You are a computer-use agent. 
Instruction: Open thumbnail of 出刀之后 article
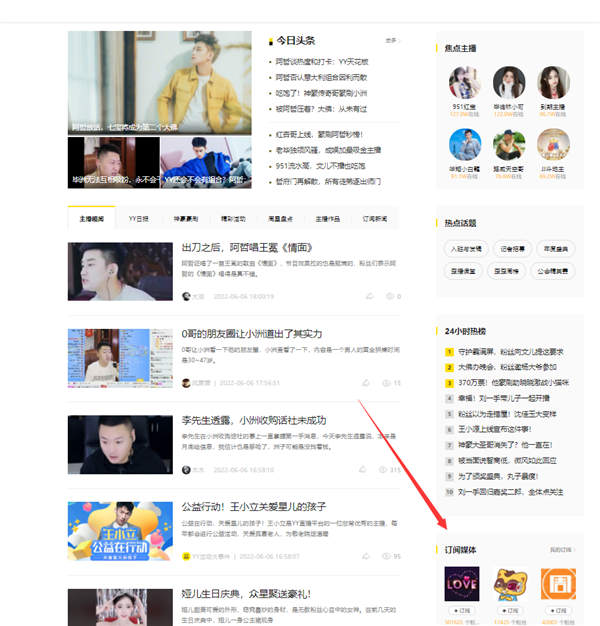[120, 271]
